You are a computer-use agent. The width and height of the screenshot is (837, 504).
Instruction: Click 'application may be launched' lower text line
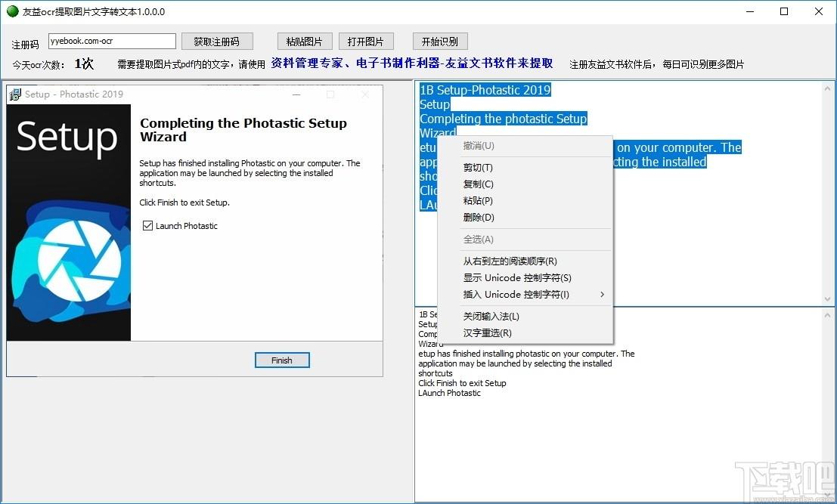click(x=515, y=363)
